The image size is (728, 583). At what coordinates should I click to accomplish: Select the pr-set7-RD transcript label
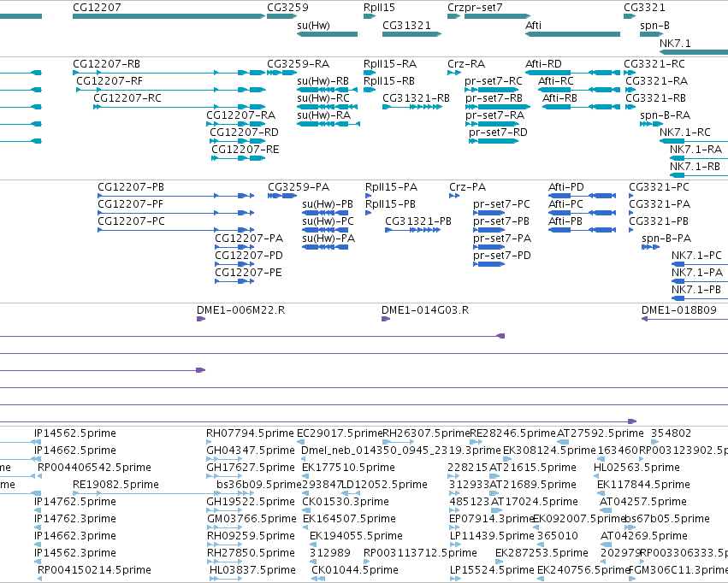[498, 132]
